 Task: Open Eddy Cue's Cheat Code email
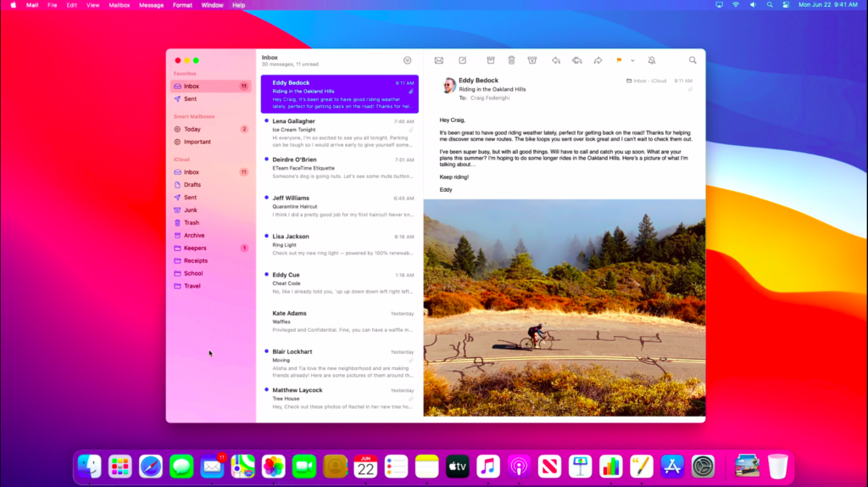339,286
